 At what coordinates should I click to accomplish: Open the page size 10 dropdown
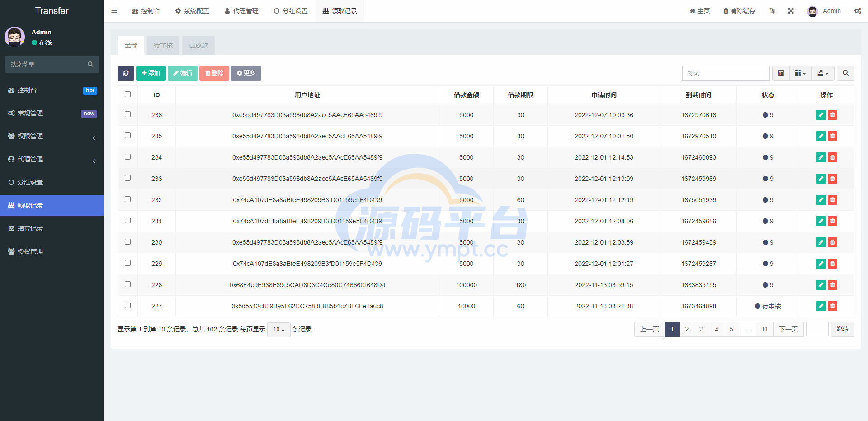(x=278, y=330)
